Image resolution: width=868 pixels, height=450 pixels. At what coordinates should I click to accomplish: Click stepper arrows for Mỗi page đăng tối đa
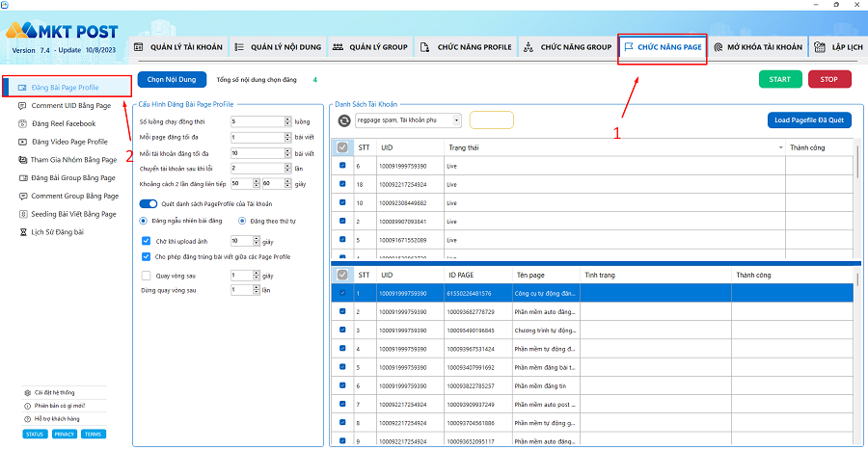[x=287, y=137]
